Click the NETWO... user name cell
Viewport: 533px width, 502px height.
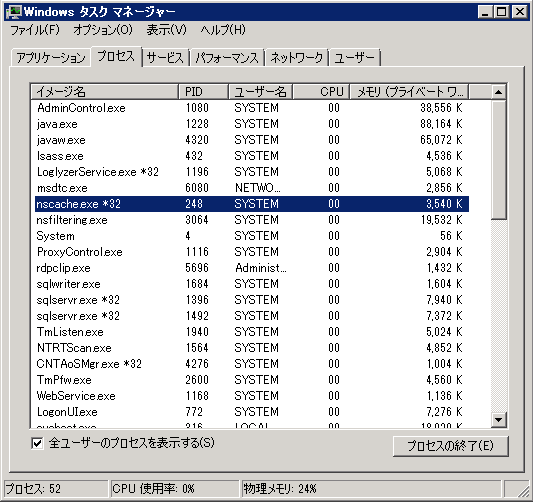[258, 188]
